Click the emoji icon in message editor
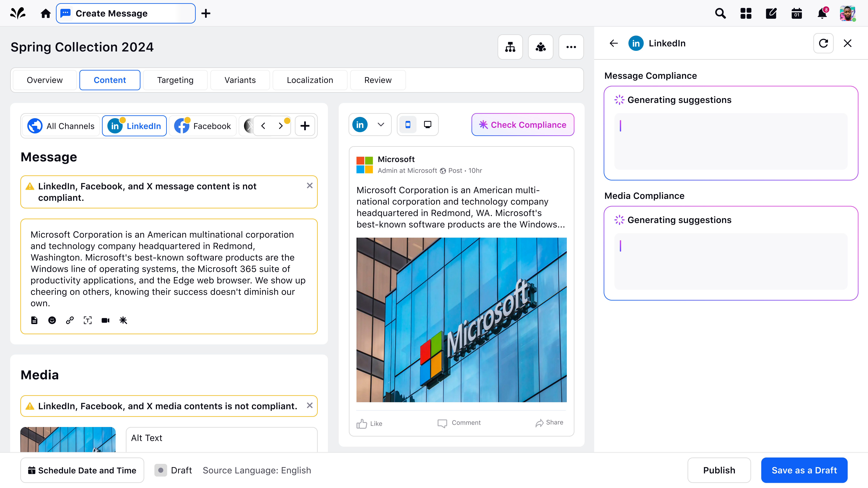 click(52, 320)
